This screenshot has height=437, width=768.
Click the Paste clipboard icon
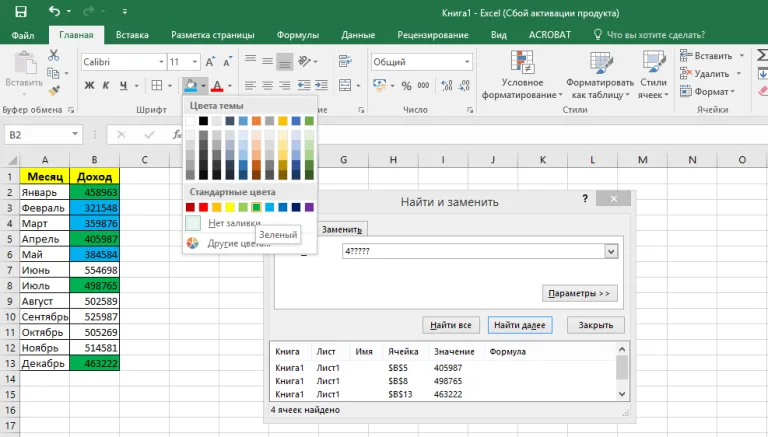pyautogui.click(x=24, y=64)
